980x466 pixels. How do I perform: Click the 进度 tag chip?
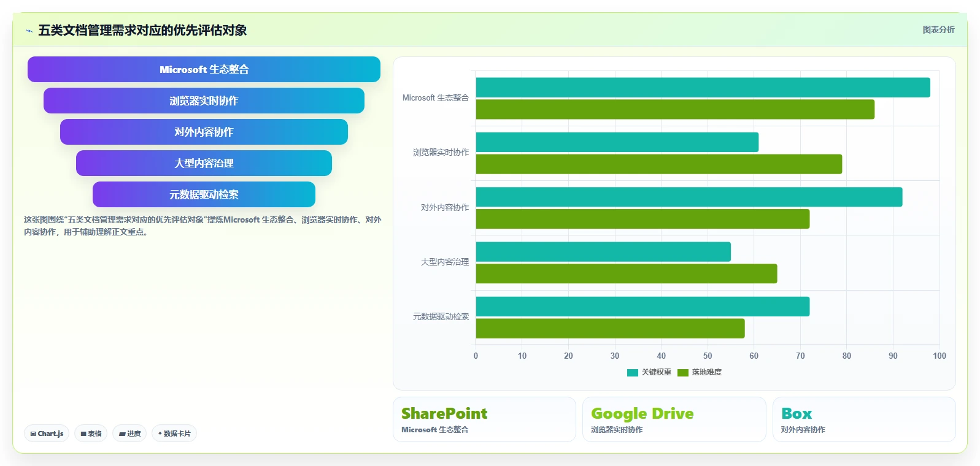[x=129, y=434]
